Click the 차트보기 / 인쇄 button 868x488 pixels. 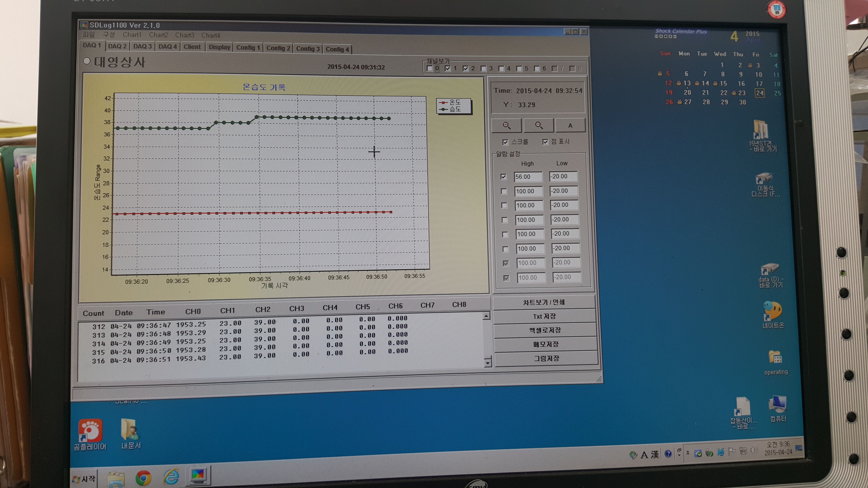(544, 302)
